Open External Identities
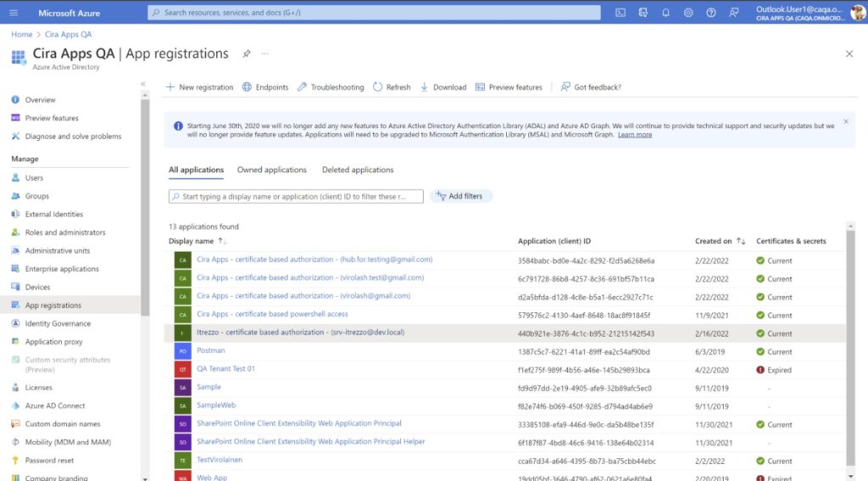Viewport: 868px width, 481px height. (53, 215)
